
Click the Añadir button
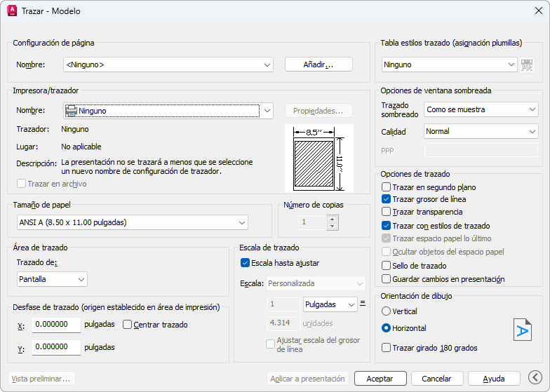tap(318, 65)
